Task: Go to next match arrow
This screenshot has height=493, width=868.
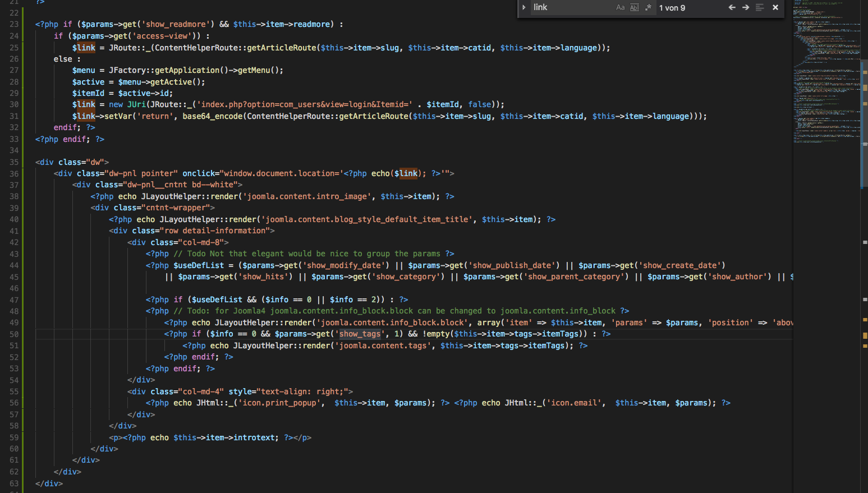Action: click(746, 7)
